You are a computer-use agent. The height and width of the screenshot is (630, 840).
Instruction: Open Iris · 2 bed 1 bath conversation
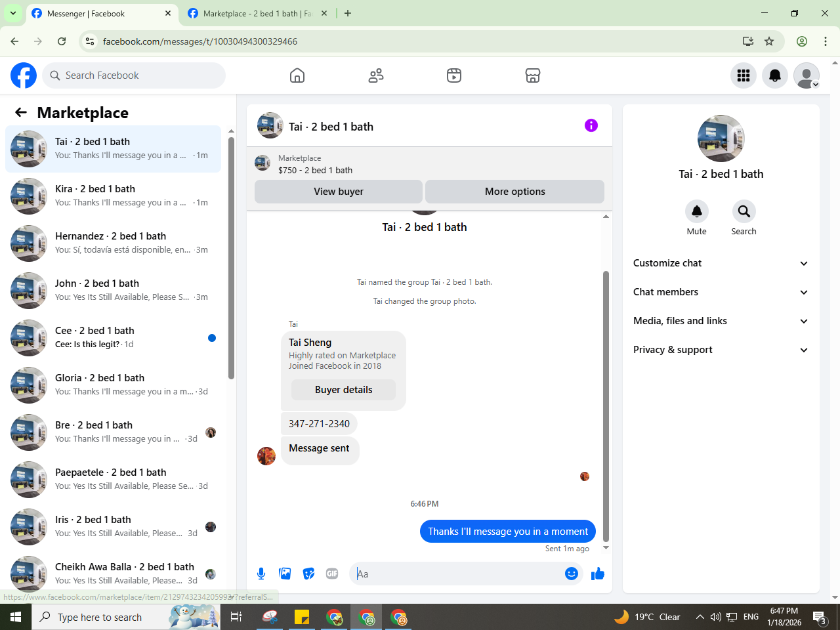(113, 527)
